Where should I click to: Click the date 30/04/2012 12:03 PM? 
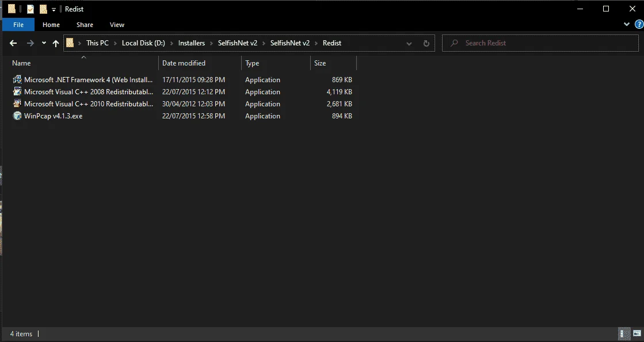tap(193, 104)
